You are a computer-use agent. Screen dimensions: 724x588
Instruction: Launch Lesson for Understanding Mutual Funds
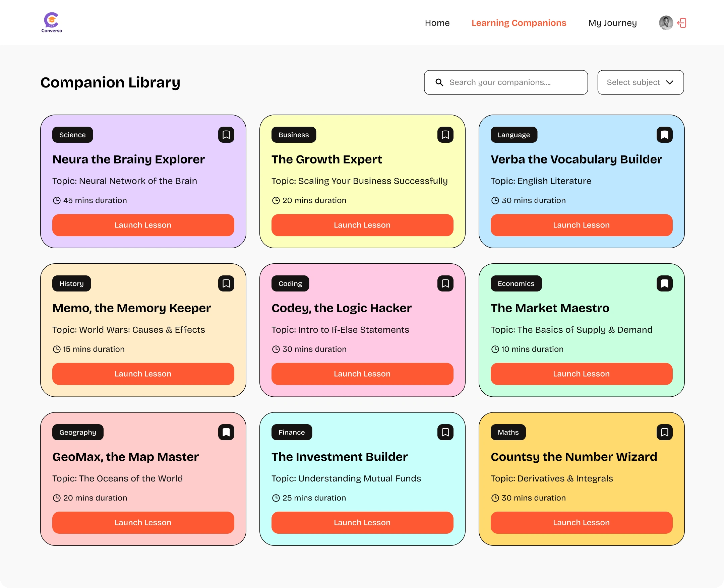tap(362, 522)
